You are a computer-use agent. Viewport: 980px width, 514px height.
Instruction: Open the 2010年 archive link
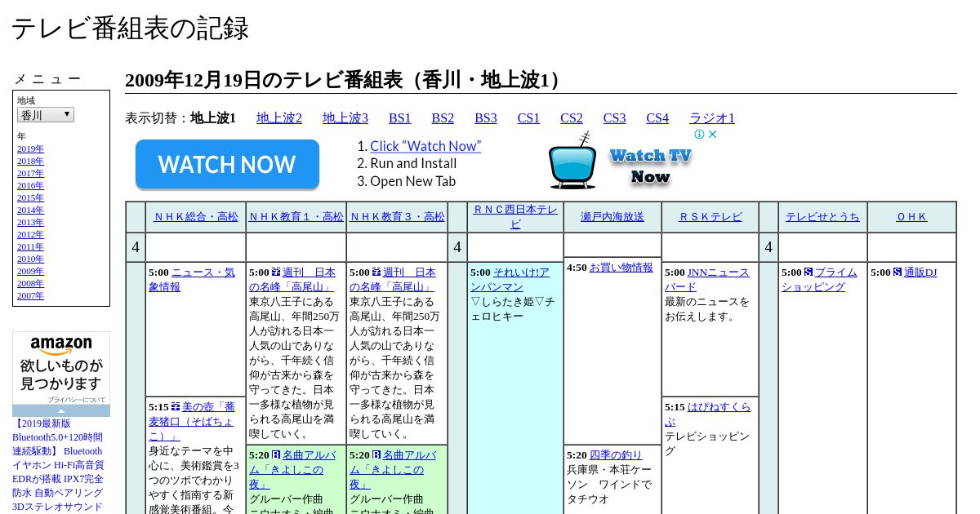(30, 259)
